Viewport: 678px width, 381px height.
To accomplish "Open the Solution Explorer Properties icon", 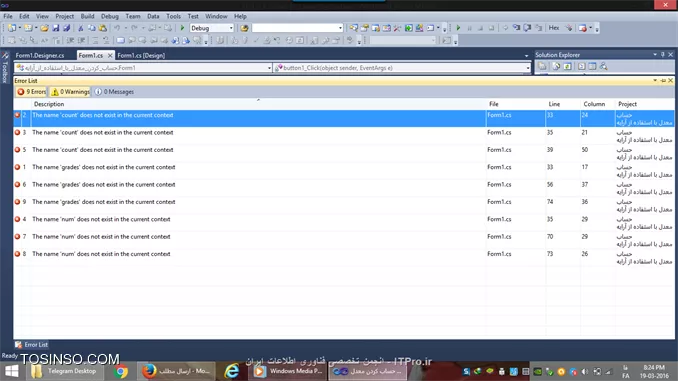I will 542,66.
